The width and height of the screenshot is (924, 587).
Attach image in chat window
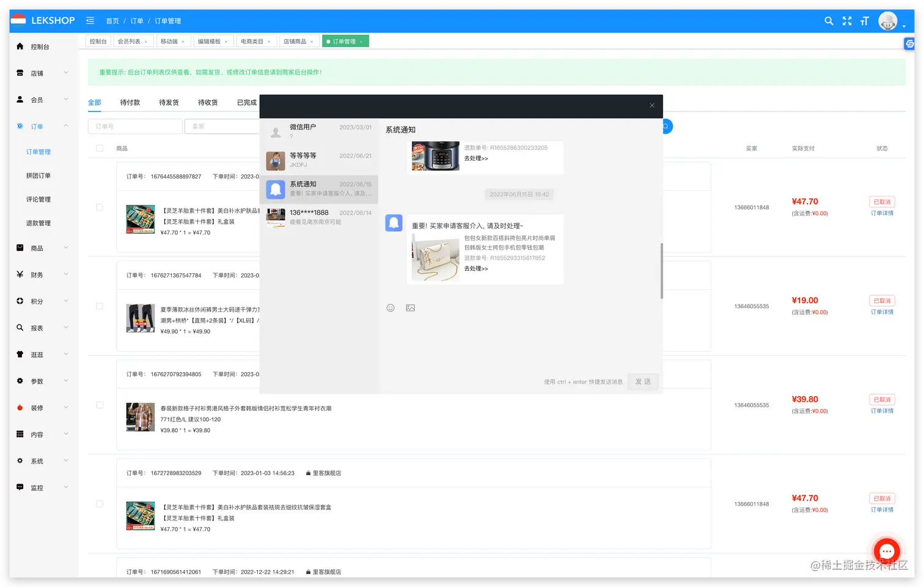tap(411, 308)
